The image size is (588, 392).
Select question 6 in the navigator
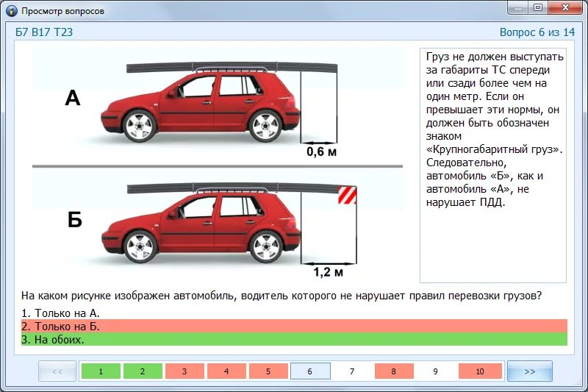[x=310, y=371]
